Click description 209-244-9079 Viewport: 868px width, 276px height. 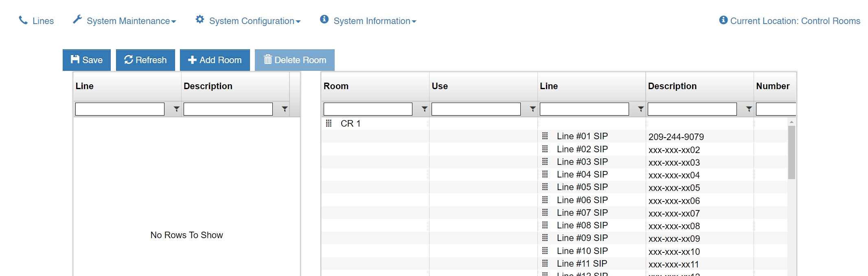tap(676, 137)
